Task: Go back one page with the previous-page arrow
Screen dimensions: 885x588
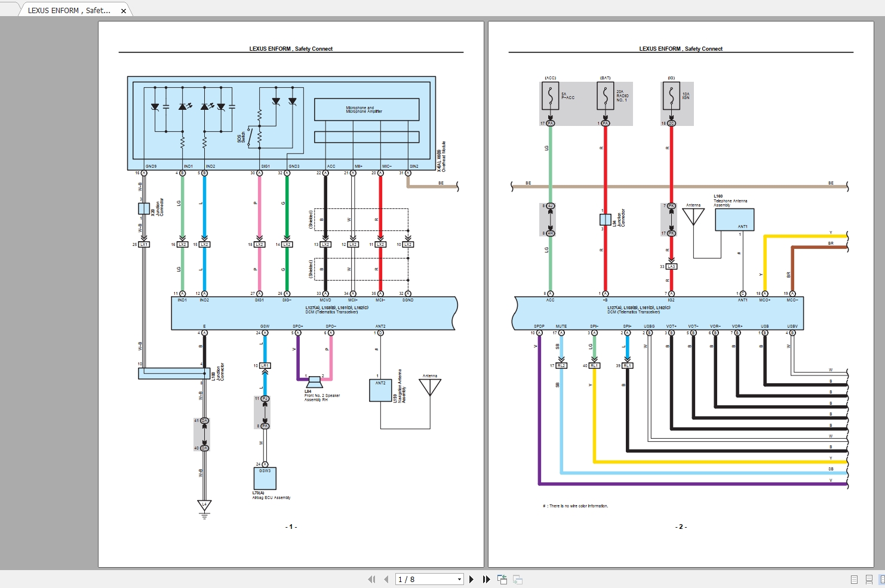Action: [386, 579]
